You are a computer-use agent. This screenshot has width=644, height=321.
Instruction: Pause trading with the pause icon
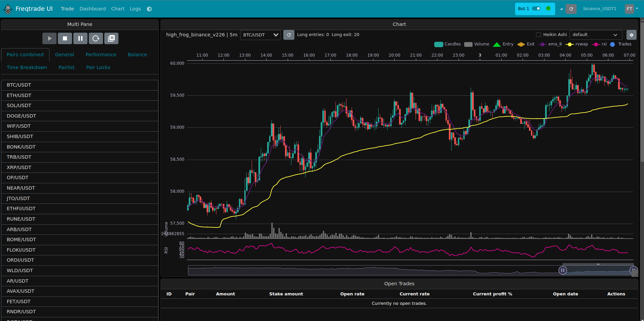coord(80,38)
